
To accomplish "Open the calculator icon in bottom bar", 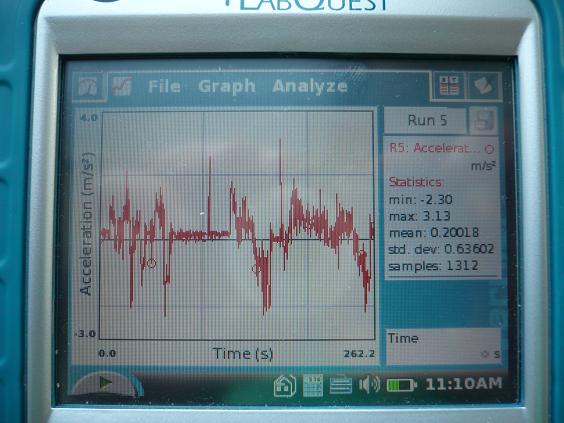I will pyautogui.click(x=313, y=385).
